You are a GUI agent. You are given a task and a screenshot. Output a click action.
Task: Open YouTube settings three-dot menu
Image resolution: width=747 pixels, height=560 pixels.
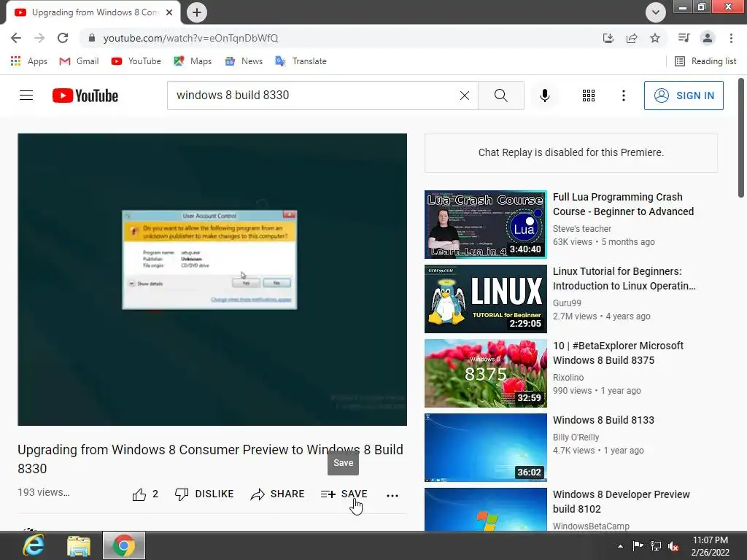tap(623, 96)
